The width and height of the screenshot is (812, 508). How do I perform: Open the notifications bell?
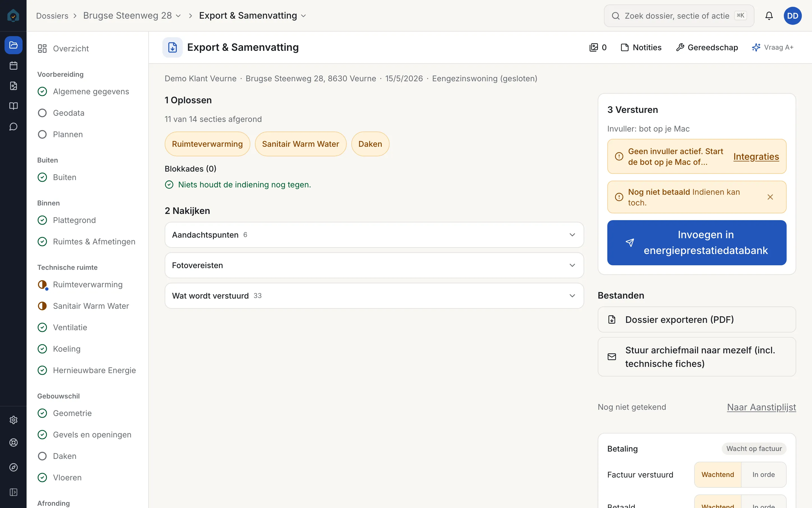pos(769,16)
